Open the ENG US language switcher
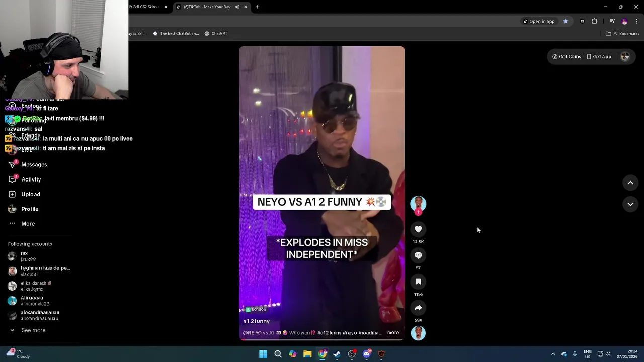 588,354
